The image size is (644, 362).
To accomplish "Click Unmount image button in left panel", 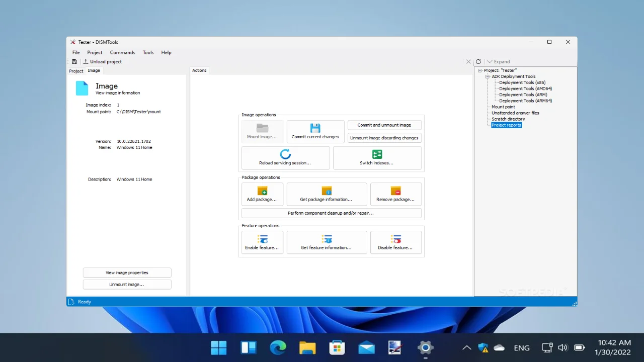I will point(127,285).
